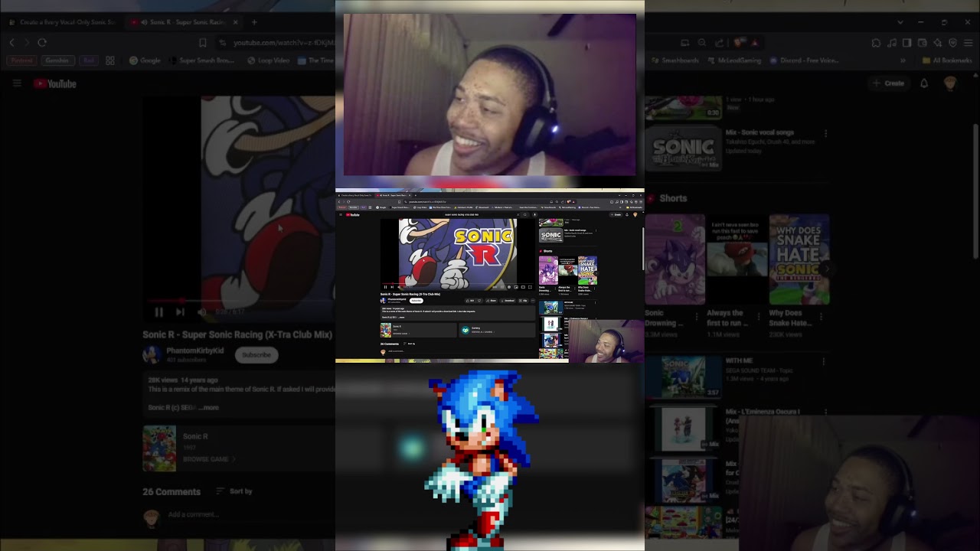The height and width of the screenshot is (551, 980).
Task: Open the Sort by comments dropdown
Action: click(234, 491)
